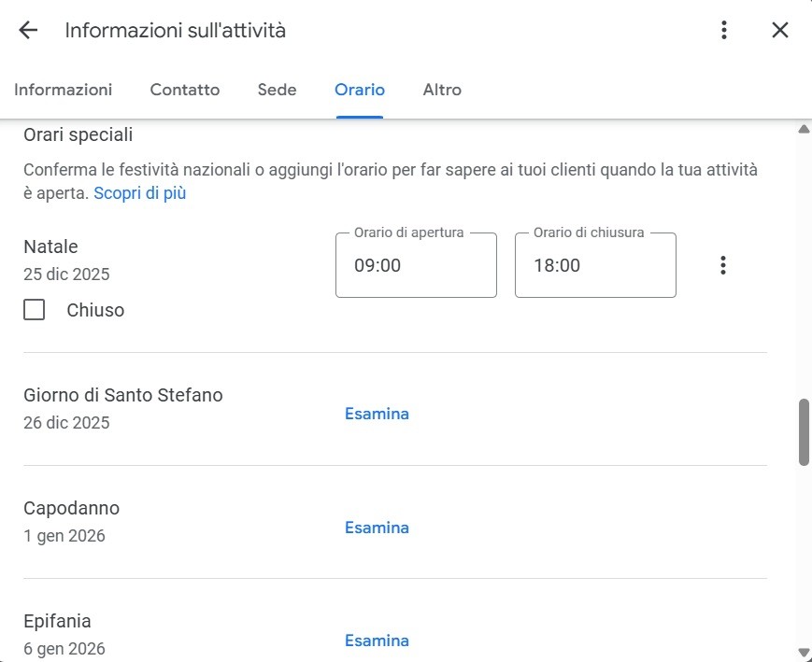Open the Orario di chiusura time picker
The image size is (812, 662).
click(x=594, y=264)
